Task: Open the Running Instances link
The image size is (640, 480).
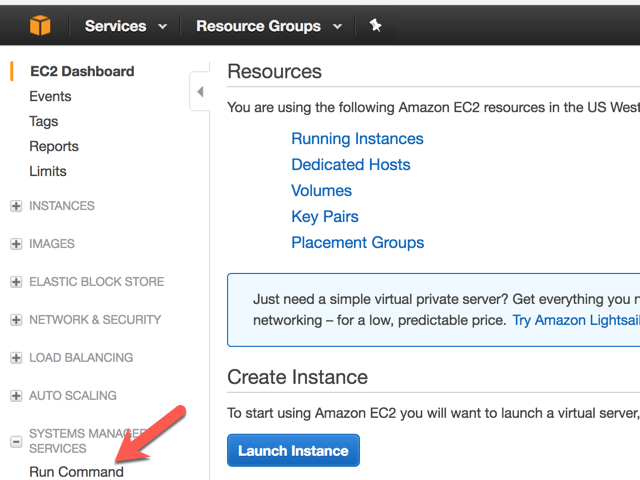Action: coord(357,139)
